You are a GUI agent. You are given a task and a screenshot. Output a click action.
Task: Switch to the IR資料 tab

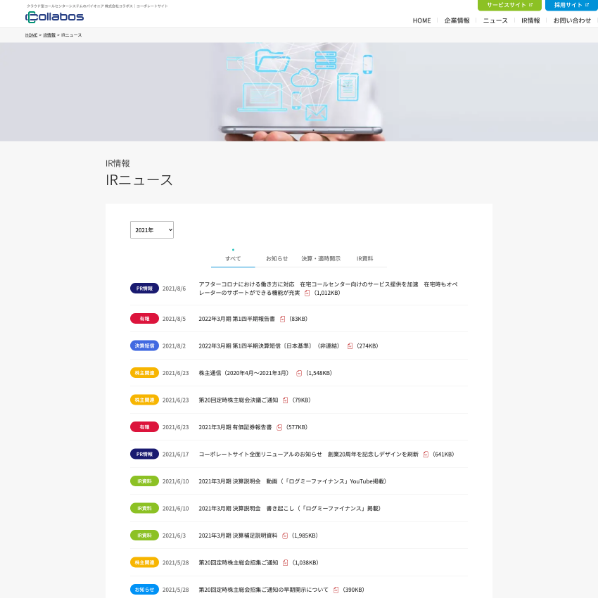pos(365,259)
